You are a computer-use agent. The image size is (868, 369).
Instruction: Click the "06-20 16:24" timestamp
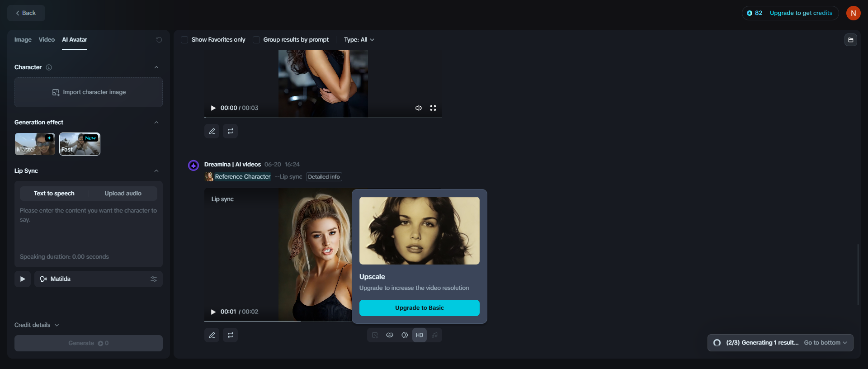282,165
